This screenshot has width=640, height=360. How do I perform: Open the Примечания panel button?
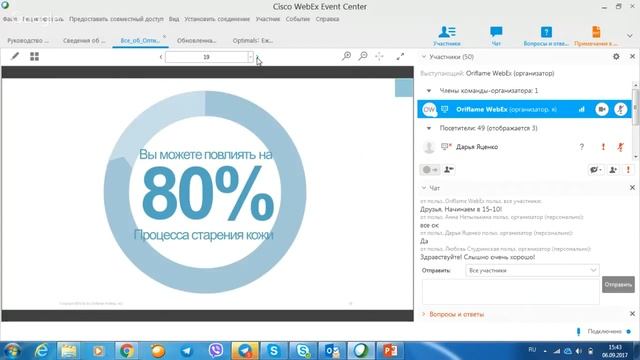click(596, 36)
